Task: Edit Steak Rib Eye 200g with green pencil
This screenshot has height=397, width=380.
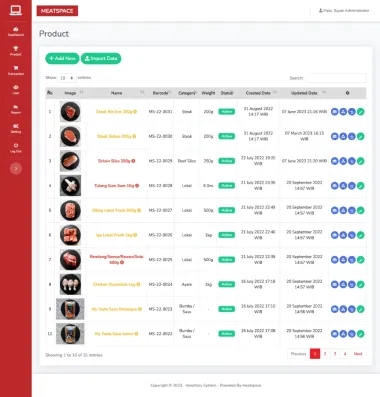Action: tap(360, 112)
